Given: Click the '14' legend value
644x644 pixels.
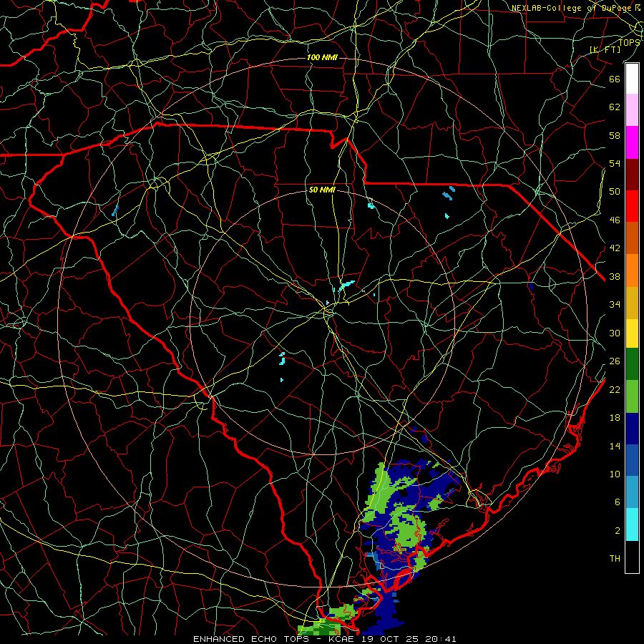Looking at the screenshot, I should 615,446.
